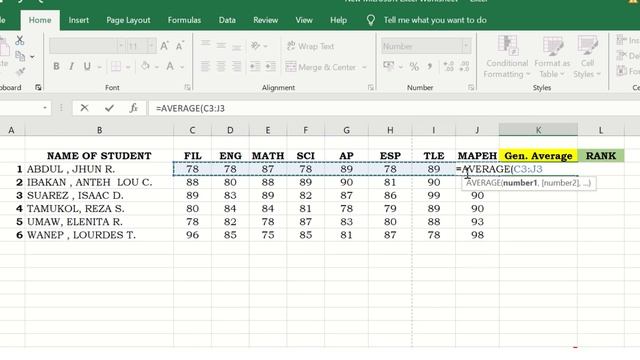This screenshot has width=640, height=360.
Task: Open Conditional Formatting menu
Action: point(507,57)
